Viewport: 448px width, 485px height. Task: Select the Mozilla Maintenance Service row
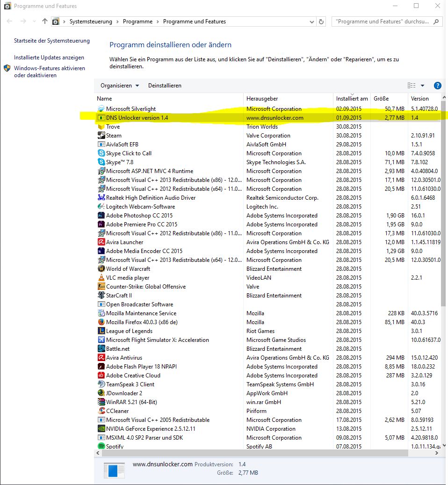pos(268,313)
